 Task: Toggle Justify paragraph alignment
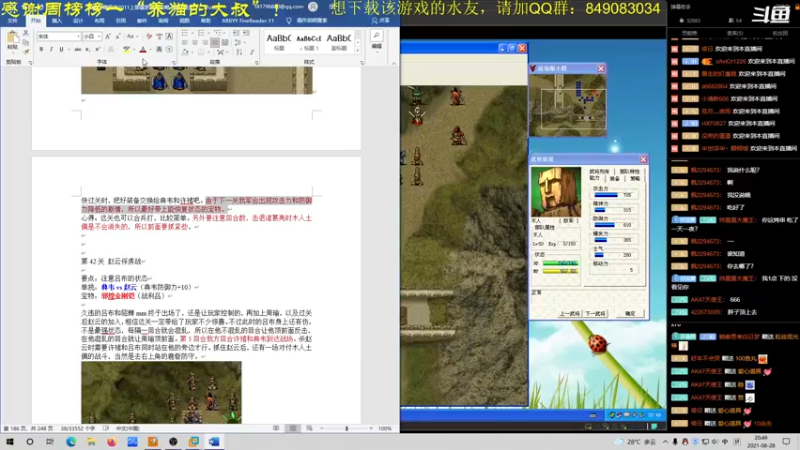pos(215,42)
